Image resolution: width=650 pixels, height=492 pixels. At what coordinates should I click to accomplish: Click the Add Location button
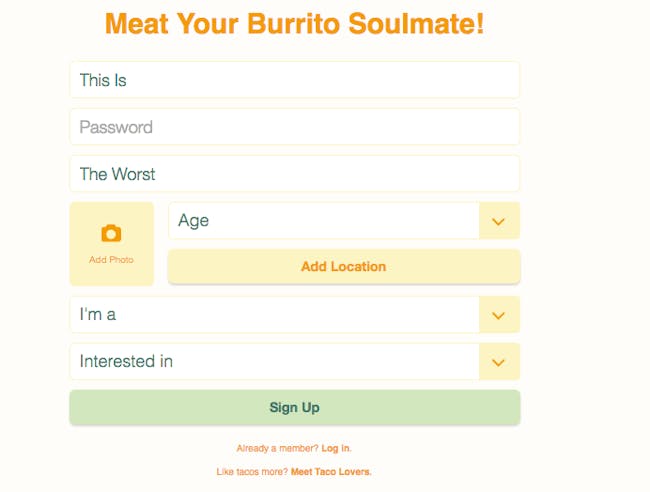click(344, 267)
